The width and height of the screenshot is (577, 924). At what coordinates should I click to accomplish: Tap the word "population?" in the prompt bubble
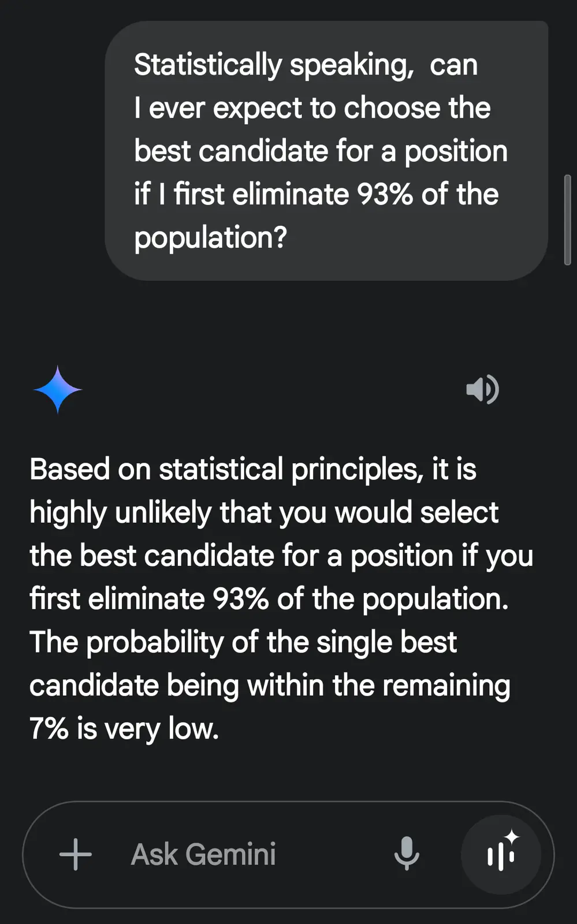tap(210, 237)
